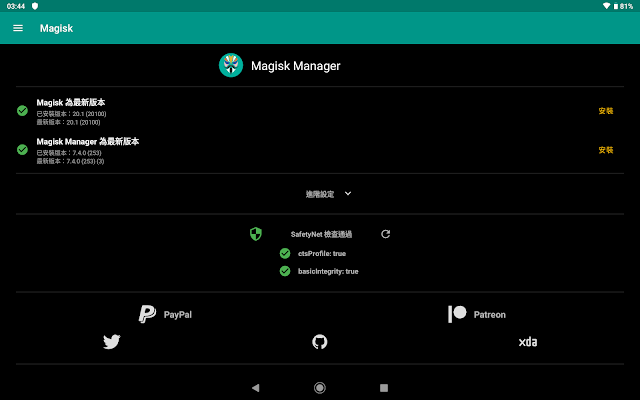Expand the advanced settings chevron
The height and width of the screenshot is (400, 640).
[348, 193]
